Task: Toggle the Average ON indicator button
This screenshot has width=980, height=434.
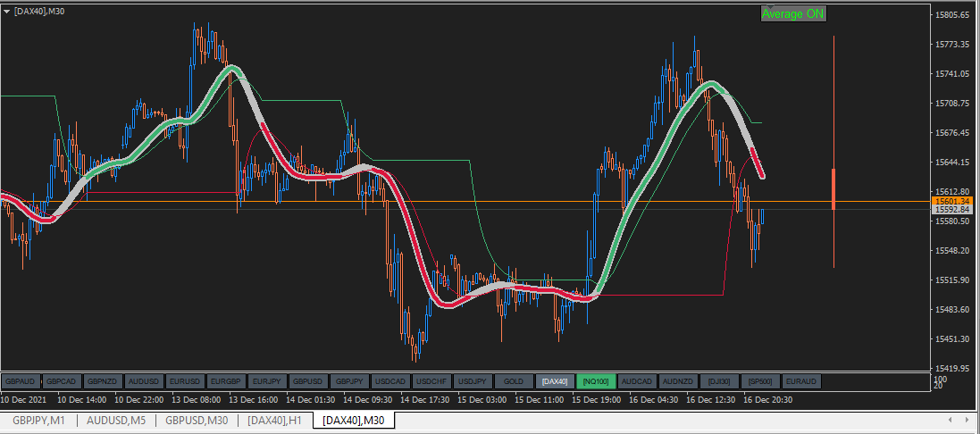Action: click(793, 13)
